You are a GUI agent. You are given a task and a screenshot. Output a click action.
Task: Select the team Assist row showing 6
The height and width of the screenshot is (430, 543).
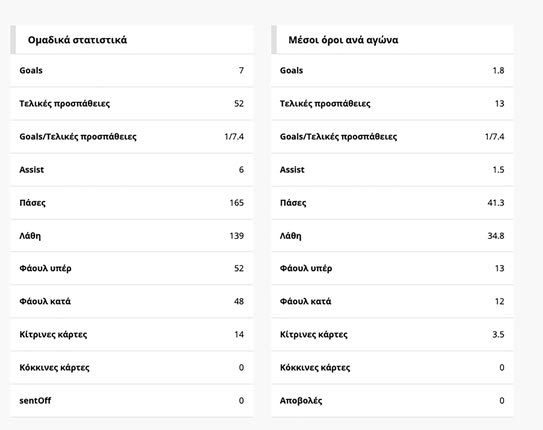point(132,170)
